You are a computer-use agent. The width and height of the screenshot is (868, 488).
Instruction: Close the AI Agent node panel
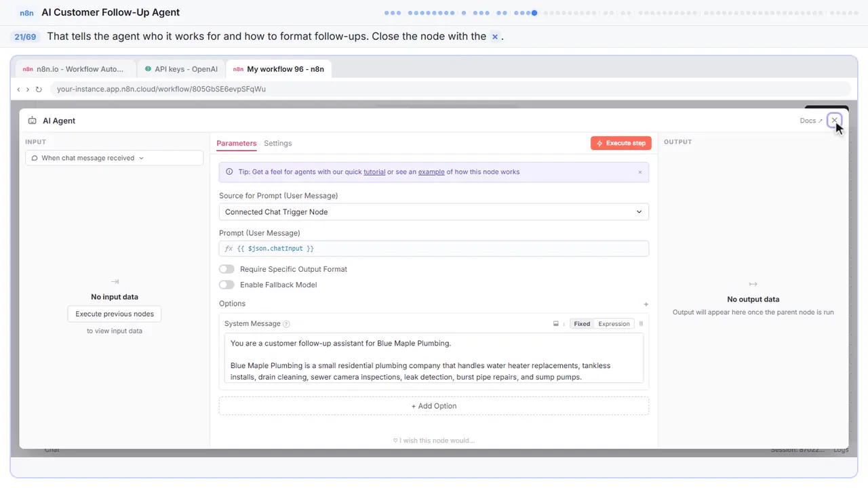(x=835, y=121)
